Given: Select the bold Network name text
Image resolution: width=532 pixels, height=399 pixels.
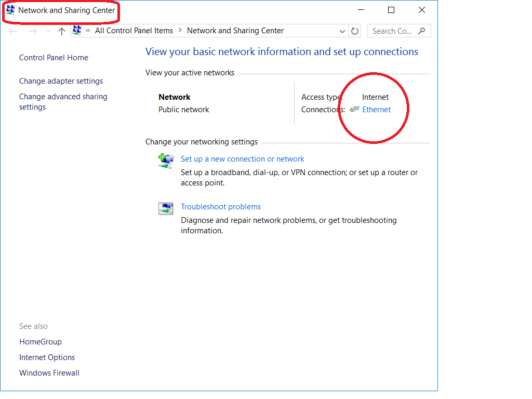Looking at the screenshot, I should pos(175,97).
